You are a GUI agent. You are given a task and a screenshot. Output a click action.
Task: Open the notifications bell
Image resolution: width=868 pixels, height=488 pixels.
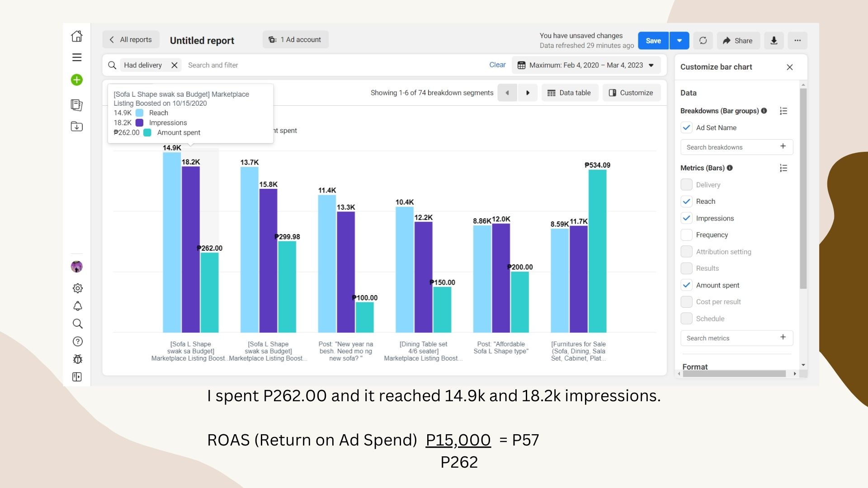coord(77,306)
